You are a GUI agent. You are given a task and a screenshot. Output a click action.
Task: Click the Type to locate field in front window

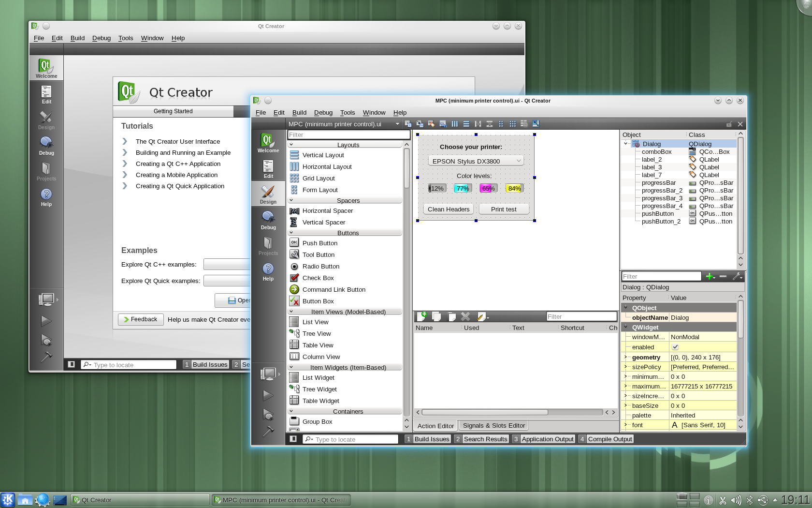355,439
